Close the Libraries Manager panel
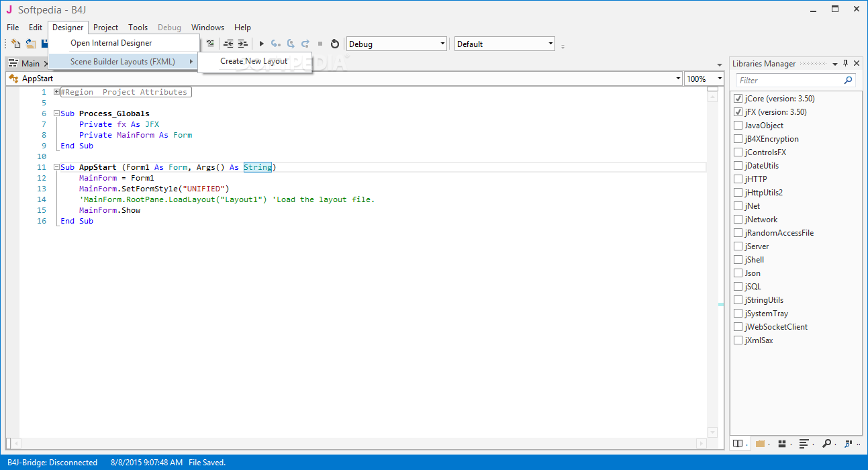Image resolution: width=868 pixels, height=470 pixels. pos(857,63)
